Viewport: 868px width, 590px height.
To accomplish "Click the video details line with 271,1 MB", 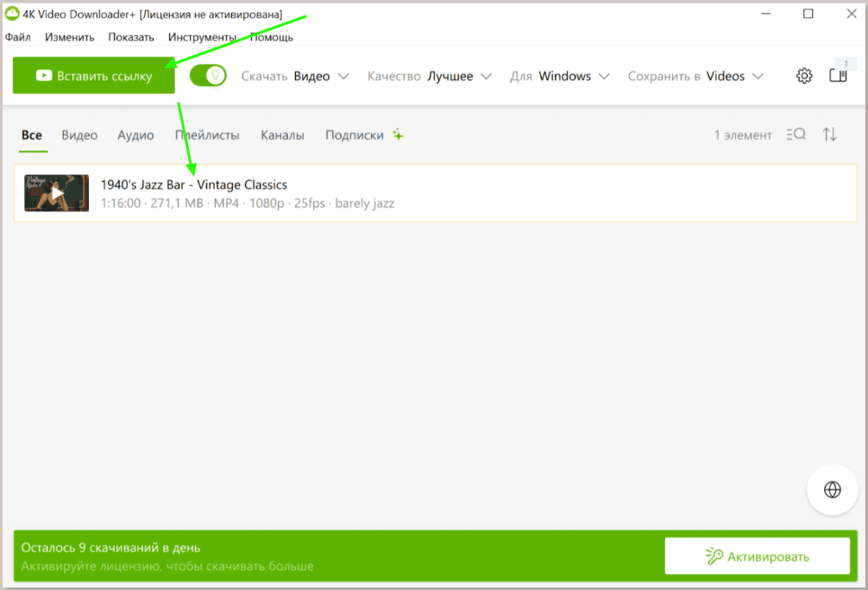I will (x=248, y=203).
